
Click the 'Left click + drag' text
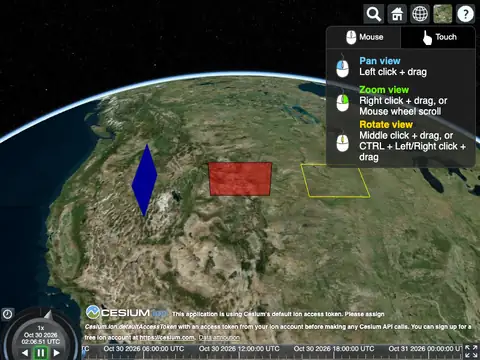point(393,72)
